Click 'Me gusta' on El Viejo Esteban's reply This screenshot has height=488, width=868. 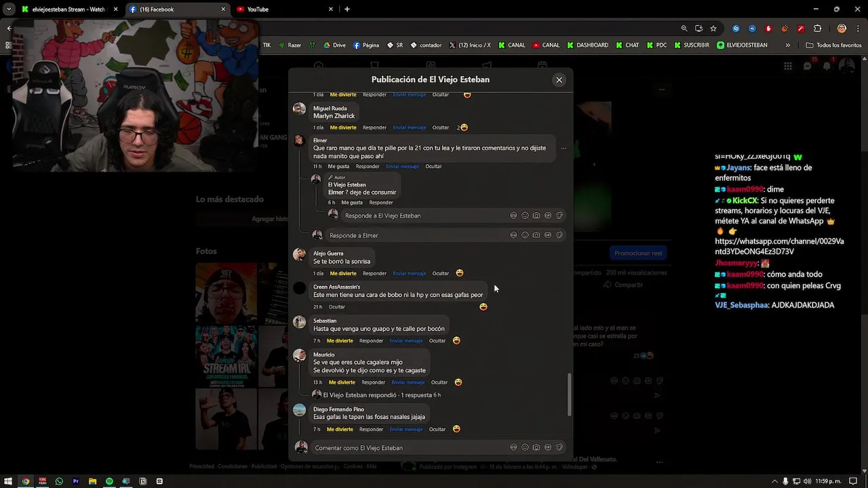point(352,203)
